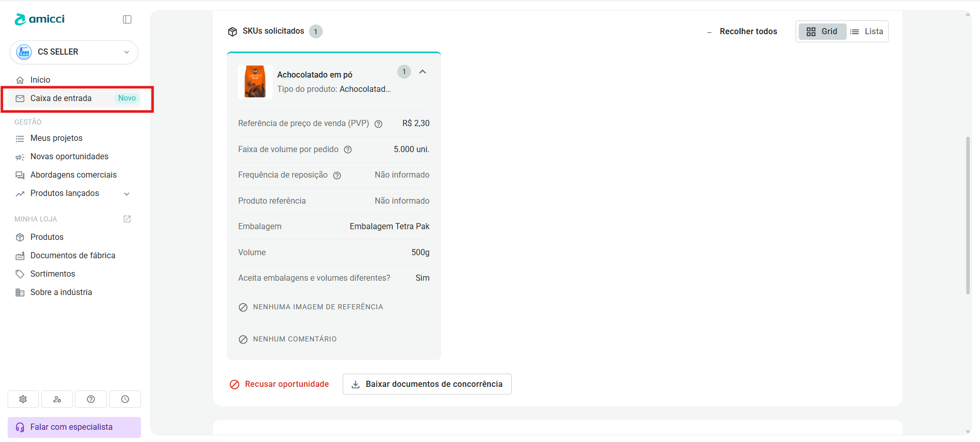Collapse the Achocolatado em pó card
This screenshot has height=442, width=980.
pyautogui.click(x=423, y=72)
